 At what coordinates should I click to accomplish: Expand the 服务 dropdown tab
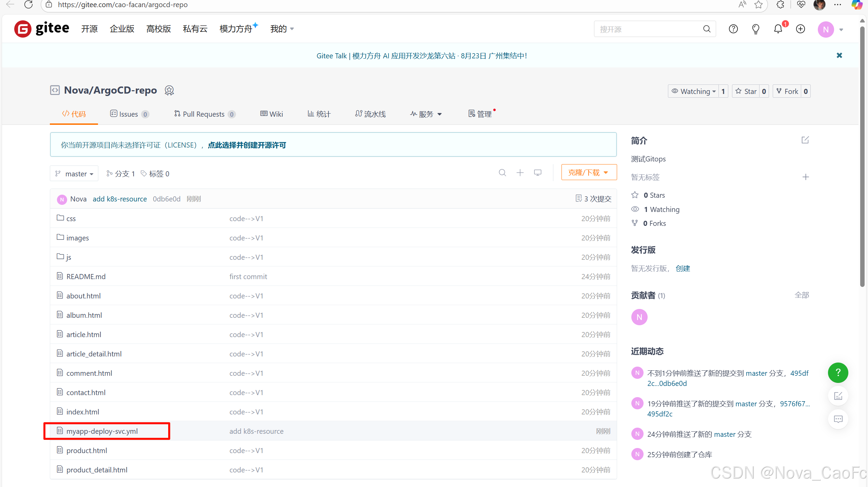click(426, 114)
